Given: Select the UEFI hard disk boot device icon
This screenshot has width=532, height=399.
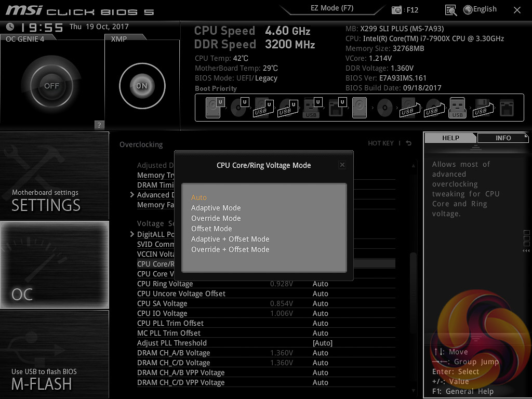Looking at the screenshot, I should (215, 108).
